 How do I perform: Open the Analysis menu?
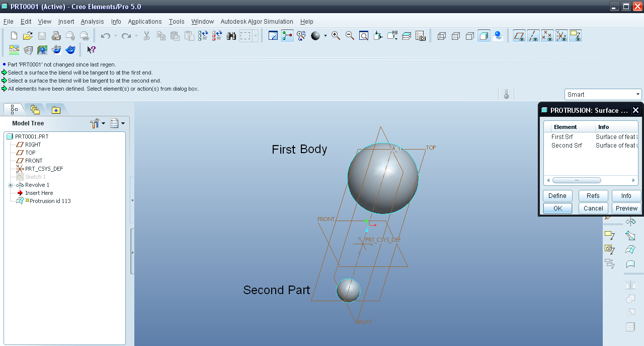pyautogui.click(x=92, y=22)
